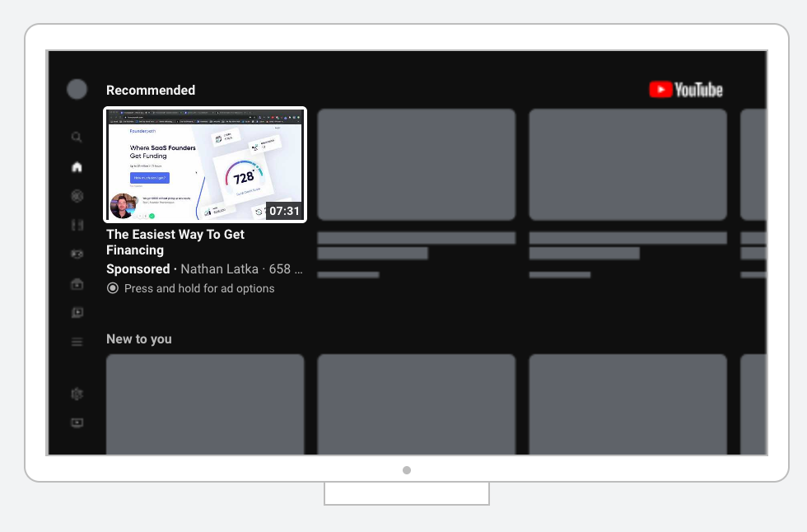Select the 'New to you' row heading
This screenshot has height=532, width=807.
[x=139, y=339]
